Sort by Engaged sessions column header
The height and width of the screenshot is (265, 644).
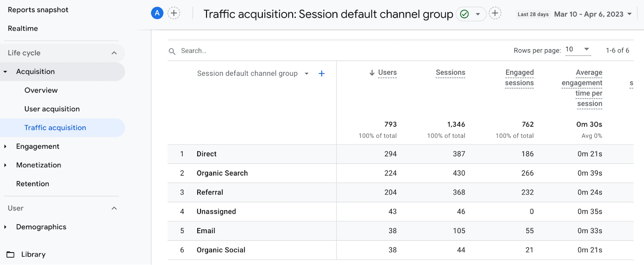point(519,78)
